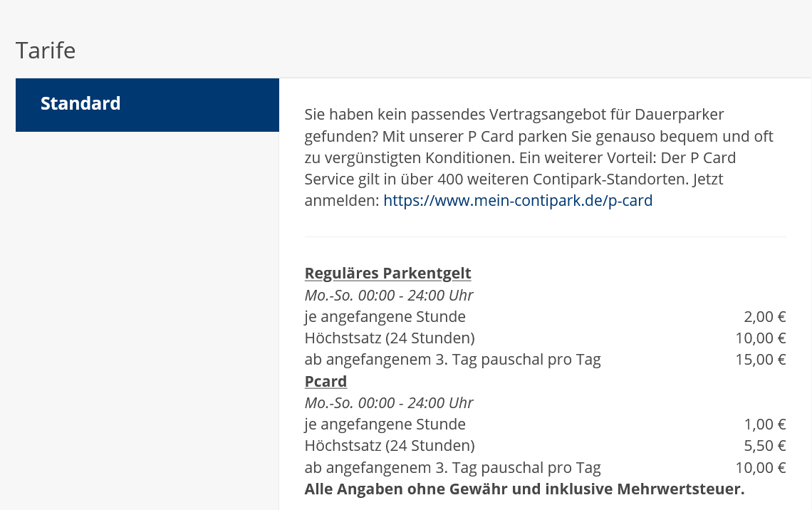
Task: Click the 2,00 € hourly price
Action: click(x=764, y=317)
